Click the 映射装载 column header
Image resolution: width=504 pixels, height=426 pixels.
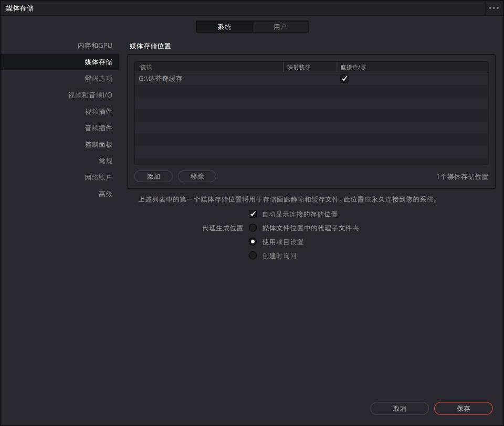[x=310, y=67]
